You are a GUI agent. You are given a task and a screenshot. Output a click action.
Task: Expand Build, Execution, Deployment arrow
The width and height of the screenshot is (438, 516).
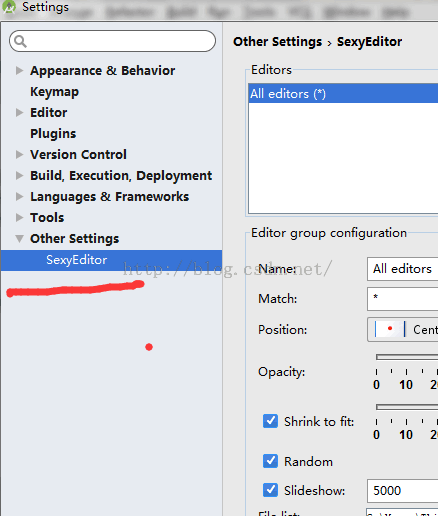tap(19, 175)
